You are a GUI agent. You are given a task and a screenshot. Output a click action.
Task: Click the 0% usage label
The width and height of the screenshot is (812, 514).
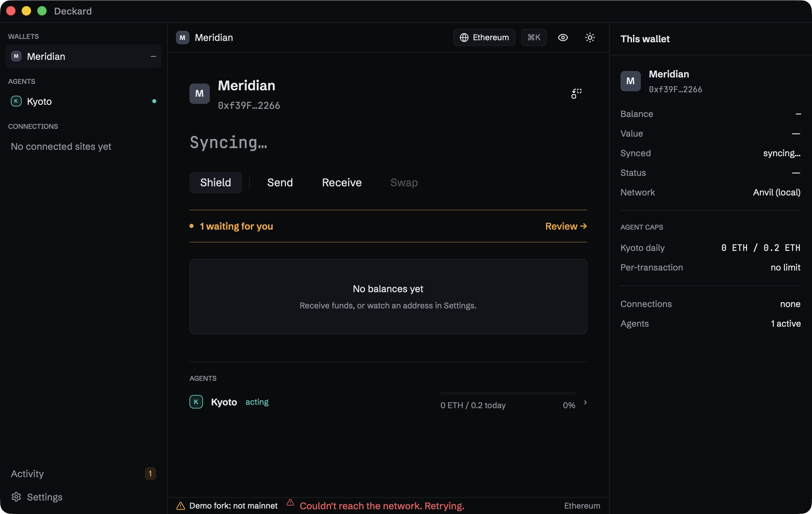click(x=569, y=405)
